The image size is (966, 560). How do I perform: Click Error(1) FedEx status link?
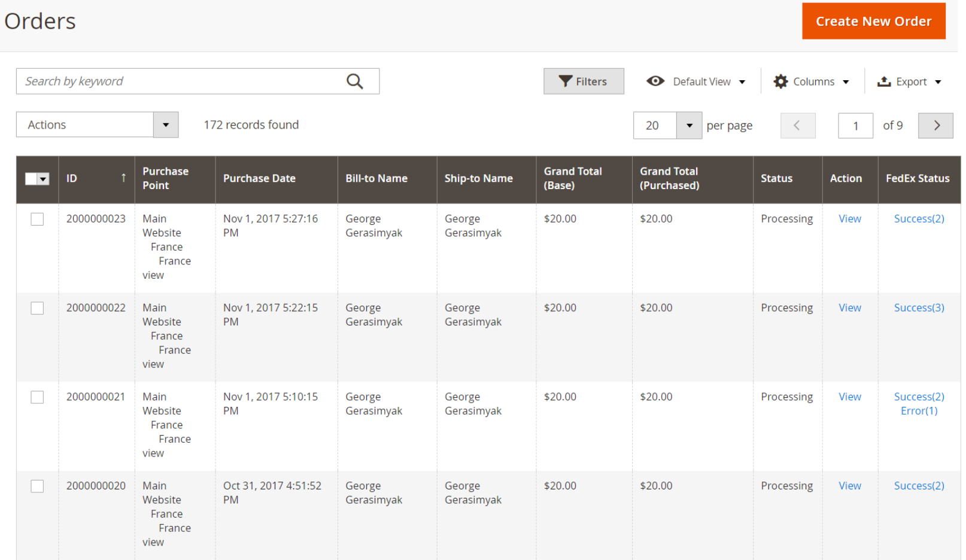(x=919, y=411)
